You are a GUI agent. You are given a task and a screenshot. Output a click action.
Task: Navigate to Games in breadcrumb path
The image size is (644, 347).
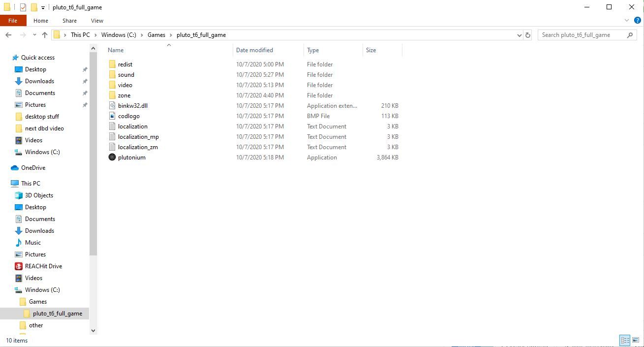point(156,35)
